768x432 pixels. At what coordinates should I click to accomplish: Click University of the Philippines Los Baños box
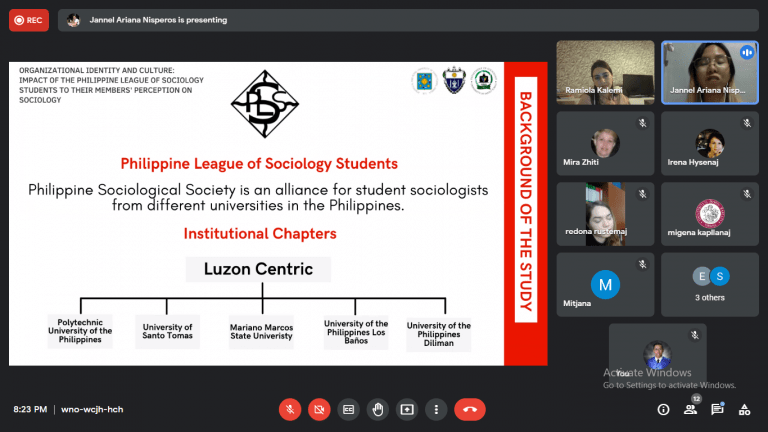pos(356,333)
